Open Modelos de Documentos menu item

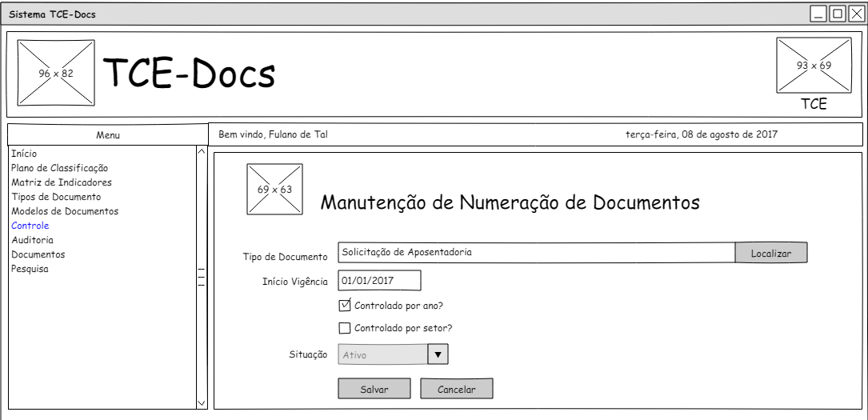(65, 211)
